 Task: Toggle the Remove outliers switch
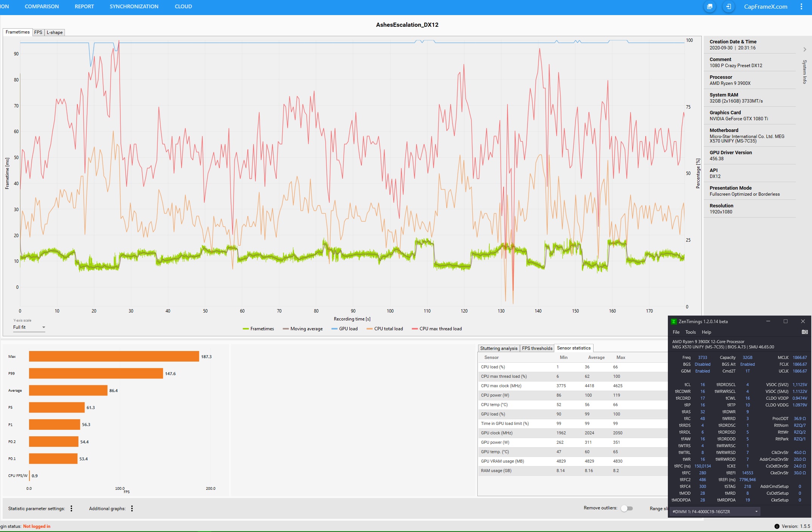point(626,508)
